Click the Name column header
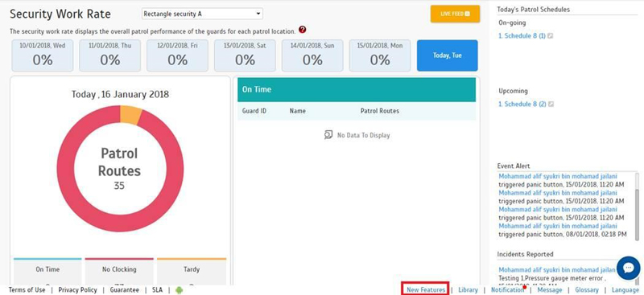 point(297,111)
